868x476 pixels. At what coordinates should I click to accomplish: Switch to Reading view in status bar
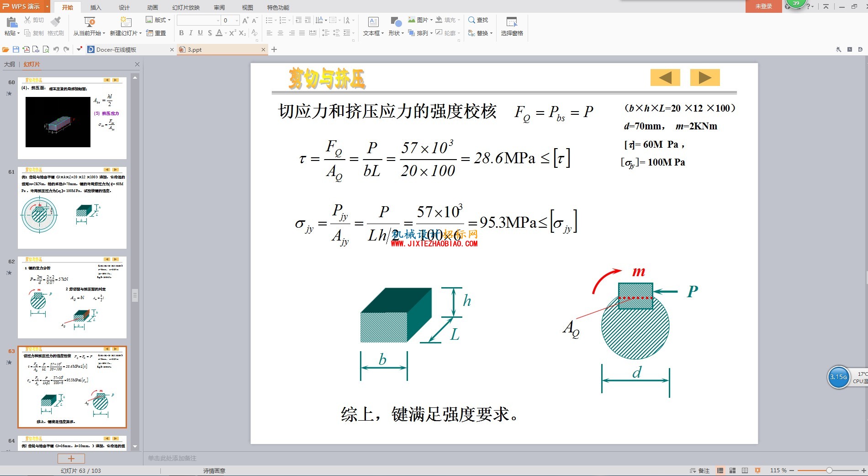pos(745,471)
